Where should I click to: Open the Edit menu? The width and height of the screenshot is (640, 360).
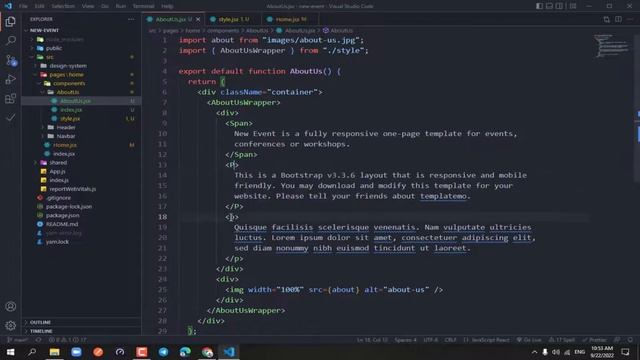point(39,6)
